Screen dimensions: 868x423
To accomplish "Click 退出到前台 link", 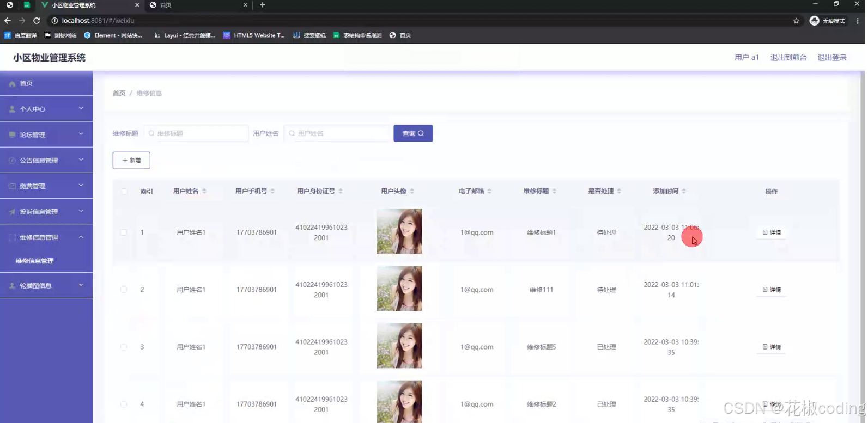I will [788, 58].
